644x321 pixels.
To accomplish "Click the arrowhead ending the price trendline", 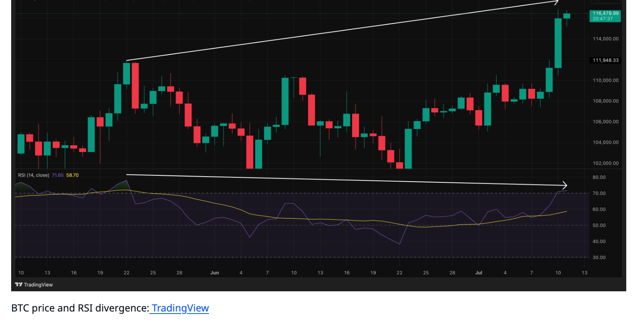I will tap(555, 2).
